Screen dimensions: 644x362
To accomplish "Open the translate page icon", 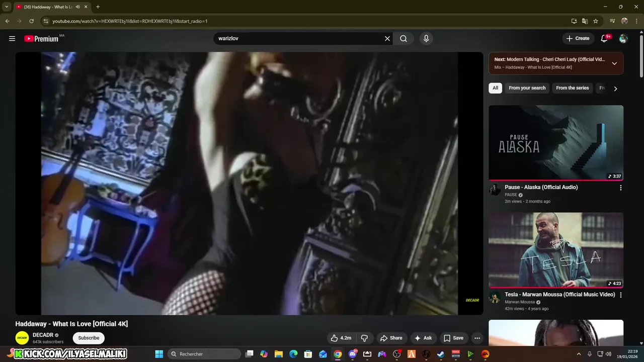I will 585,21.
